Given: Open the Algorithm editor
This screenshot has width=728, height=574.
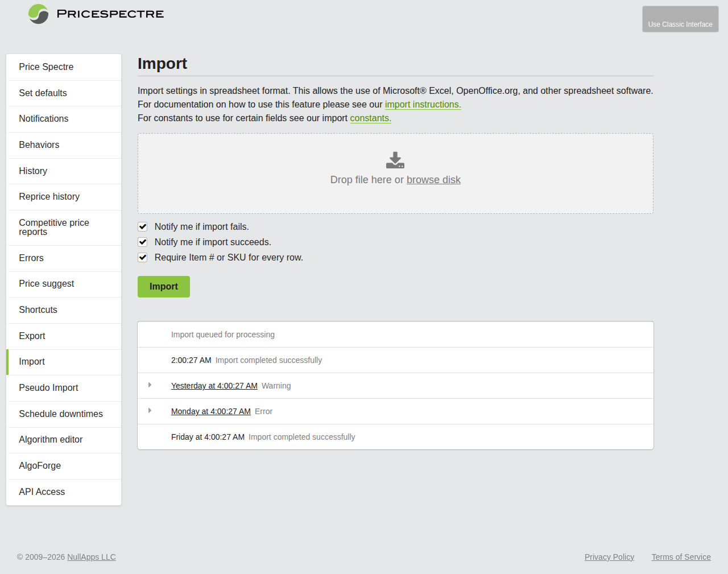Looking at the screenshot, I should pyautogui.click(x=51, y=440).
